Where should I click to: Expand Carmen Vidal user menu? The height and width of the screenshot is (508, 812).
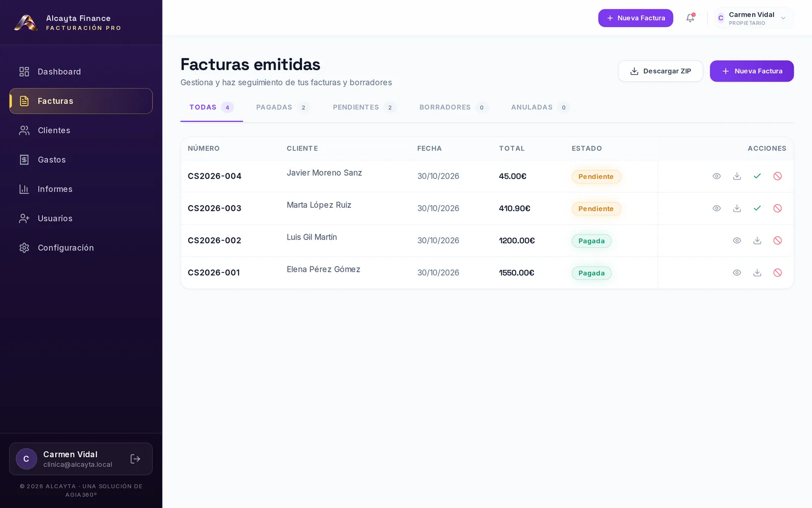(753, 18)
